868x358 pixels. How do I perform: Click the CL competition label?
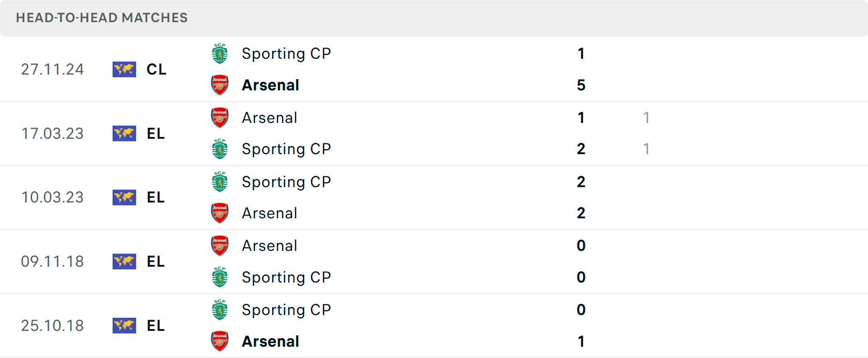156,69
